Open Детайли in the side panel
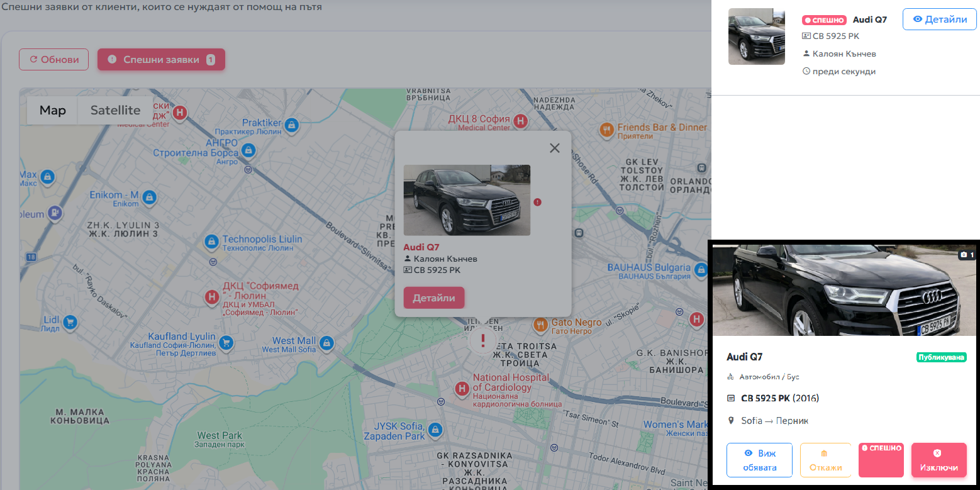The width and height of the screenshot is (980, 490). pyautogui.click(x=939, y=19)
